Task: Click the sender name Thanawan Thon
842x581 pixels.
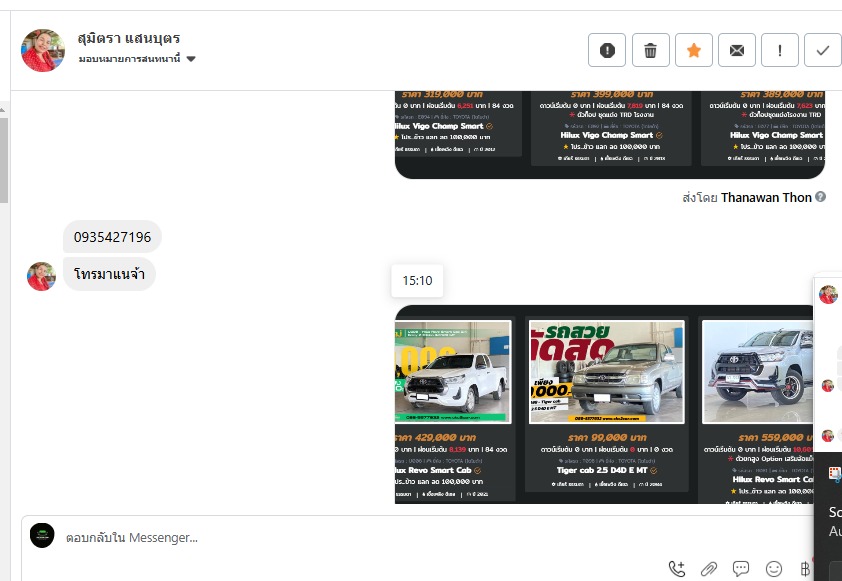Action: click(766, 198)
